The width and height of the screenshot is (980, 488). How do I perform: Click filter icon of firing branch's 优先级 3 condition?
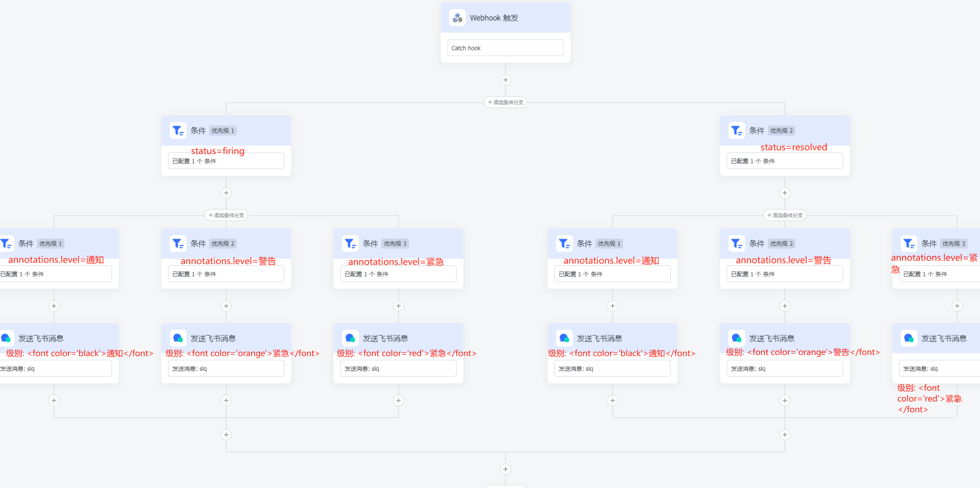click(x=350, y=243)
